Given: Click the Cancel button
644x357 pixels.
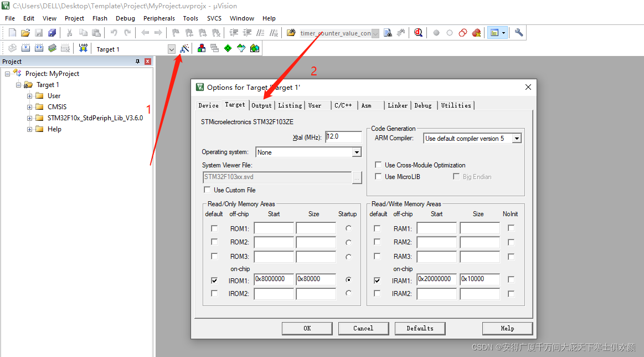Looking at the screenshot, I should coord(363,328).
